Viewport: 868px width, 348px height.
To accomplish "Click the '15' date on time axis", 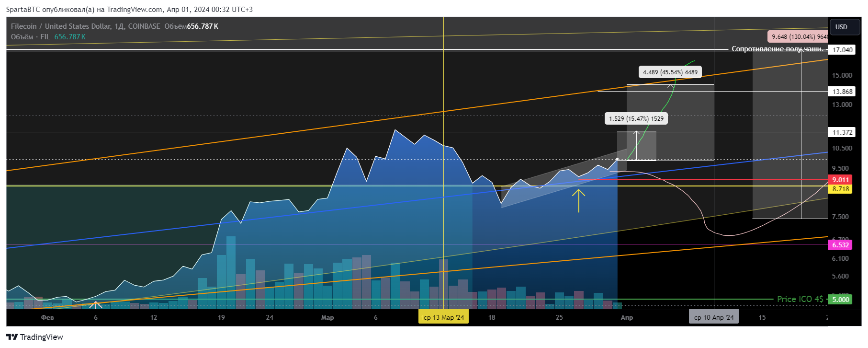I will click(762, 317).
